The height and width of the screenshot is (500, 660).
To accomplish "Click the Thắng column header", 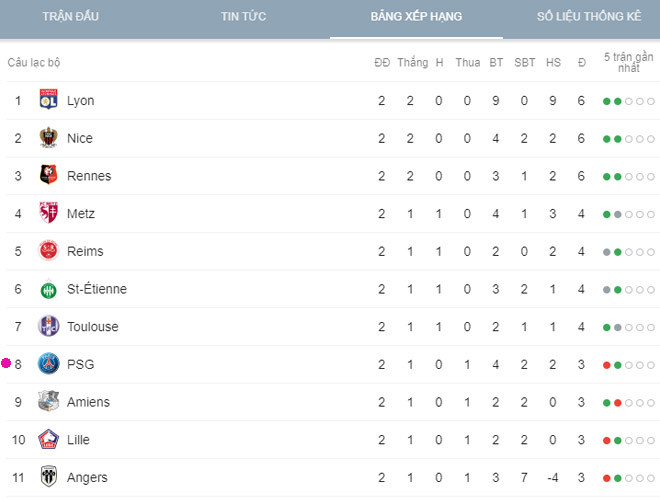I will tap(412, 62).
